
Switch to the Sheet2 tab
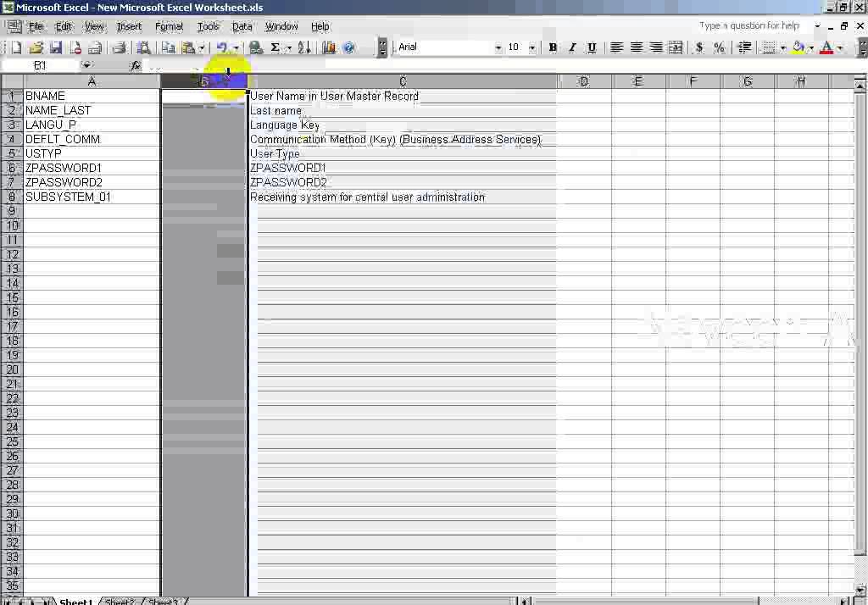tap(120, 601)
